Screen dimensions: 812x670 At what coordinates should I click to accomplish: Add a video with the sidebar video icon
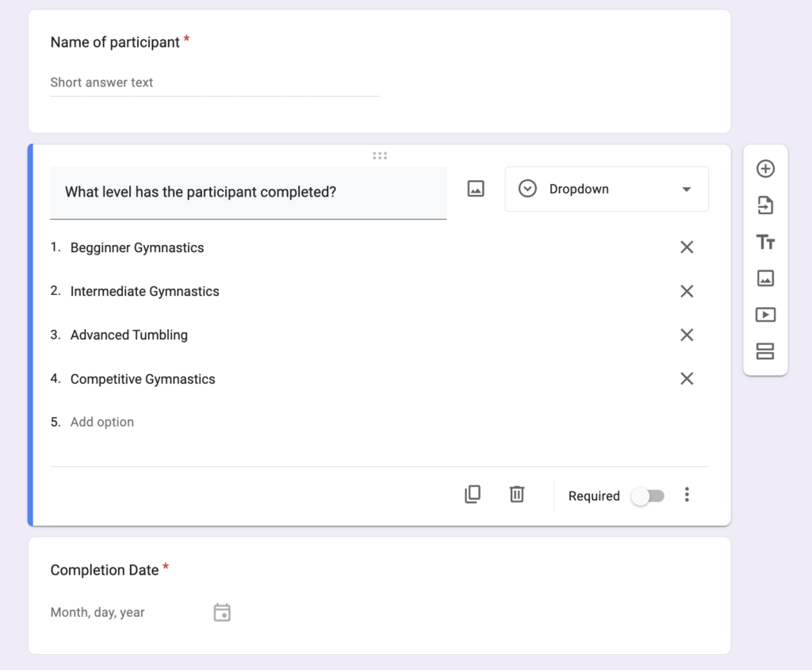pyautogui.click(x=764, y=315)
